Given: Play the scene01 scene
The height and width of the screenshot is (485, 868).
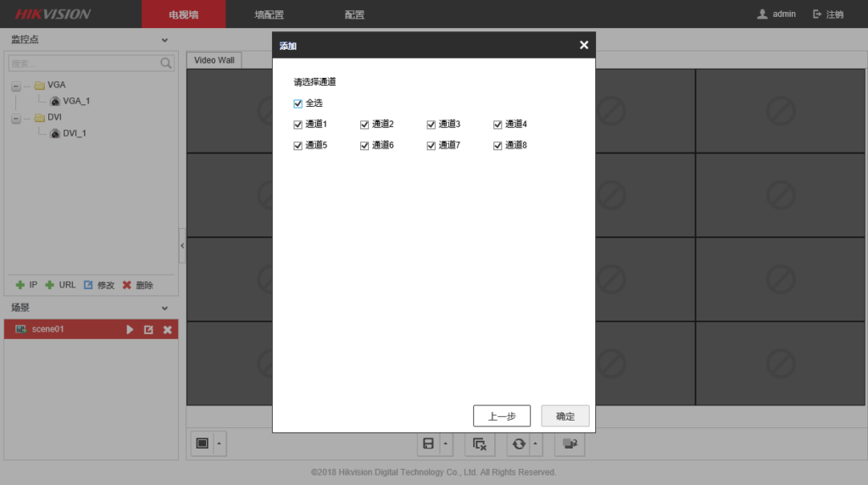Looking at the screenshot, I should (130, 329).
